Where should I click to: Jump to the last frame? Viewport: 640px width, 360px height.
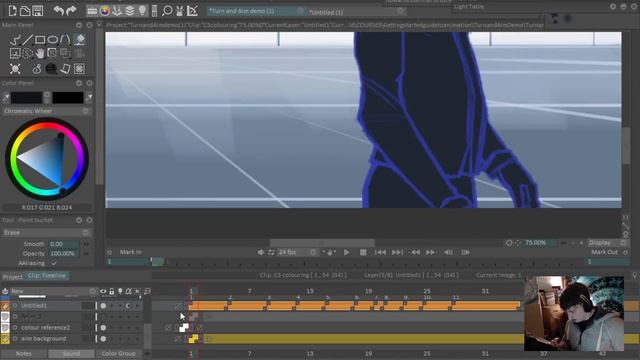click(397, 252)
